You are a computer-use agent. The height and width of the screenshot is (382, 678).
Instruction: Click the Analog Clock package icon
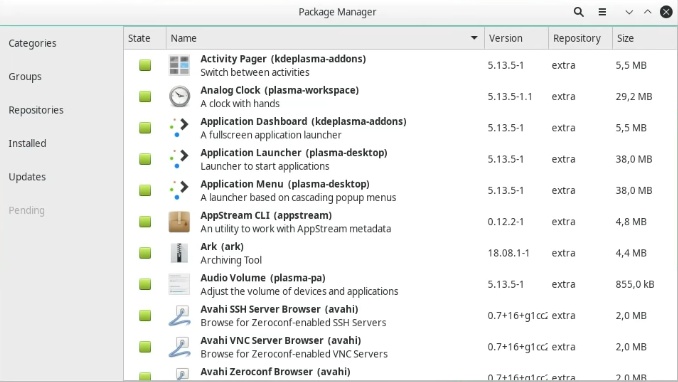pyautogui.click(x=179, y=96)
